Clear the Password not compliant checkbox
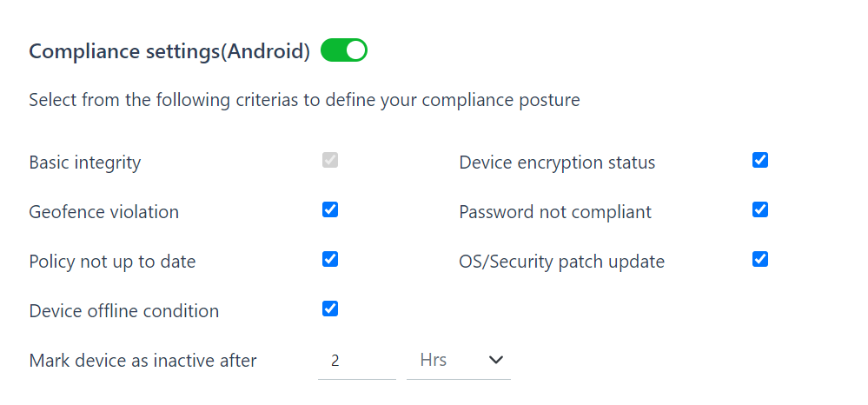The width and height of the screenshot is (868, 405). pyautogui.click(x=760, y=210)
